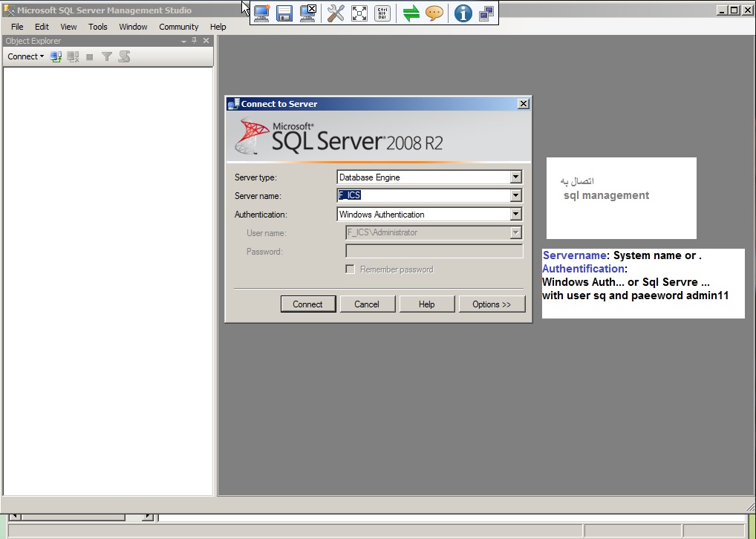Screen dimensions: 756x539
Task: Open the Tools menu
Action: coord(98,27)
